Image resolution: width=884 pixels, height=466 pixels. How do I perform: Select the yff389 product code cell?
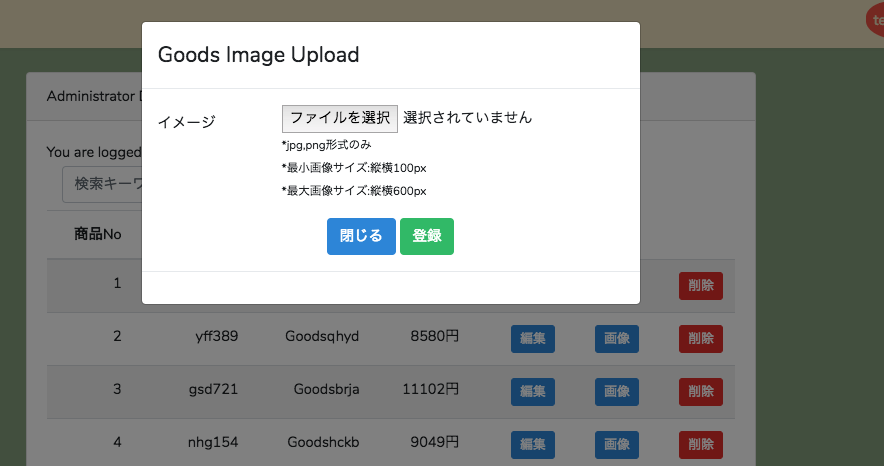[216, 337]
